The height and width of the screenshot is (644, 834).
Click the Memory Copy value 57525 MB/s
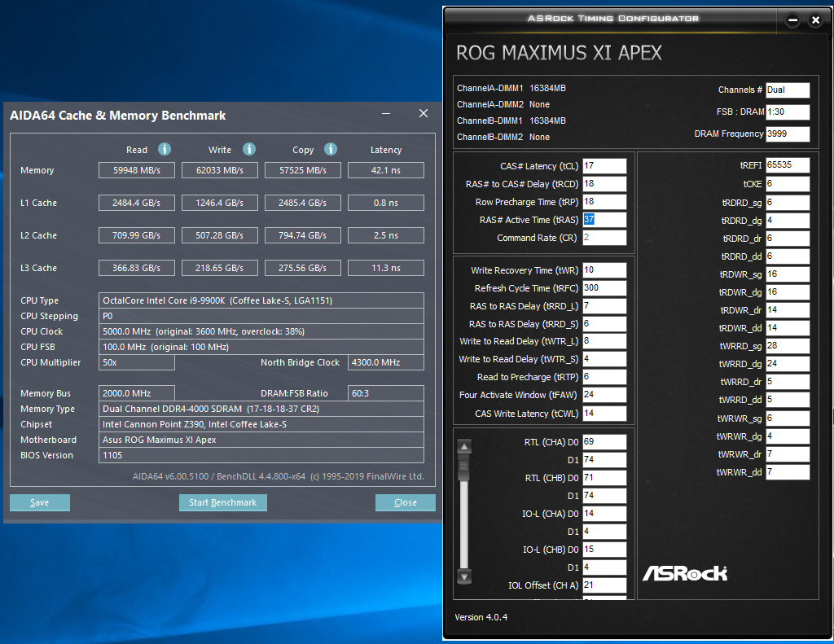(x=303, y=170)
